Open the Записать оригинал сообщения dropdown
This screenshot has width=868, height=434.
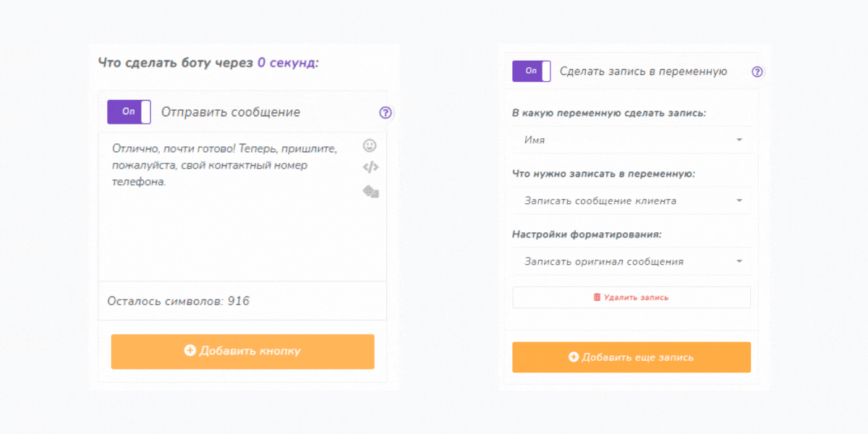pyautogui.click(x=631, y=262)
